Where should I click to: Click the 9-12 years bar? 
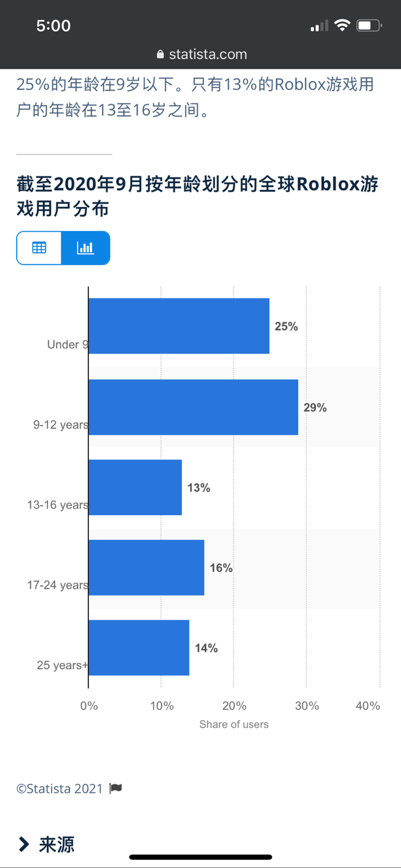coord(193,407)
